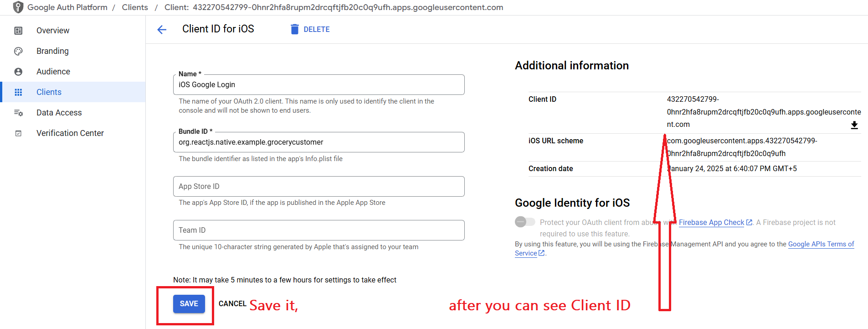Click the Team ID helper text

pos(298,247)
